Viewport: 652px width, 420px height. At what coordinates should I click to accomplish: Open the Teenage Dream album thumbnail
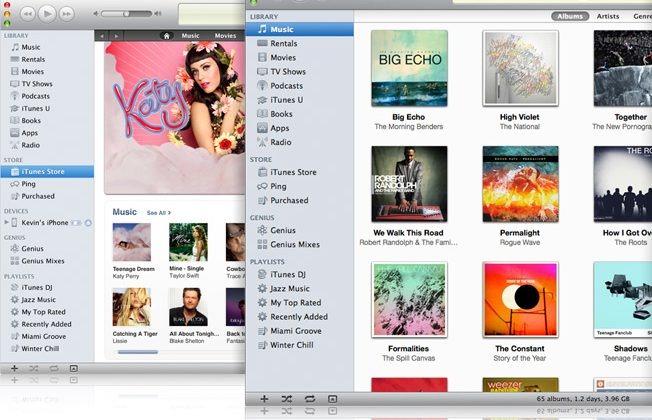point(131,242)
